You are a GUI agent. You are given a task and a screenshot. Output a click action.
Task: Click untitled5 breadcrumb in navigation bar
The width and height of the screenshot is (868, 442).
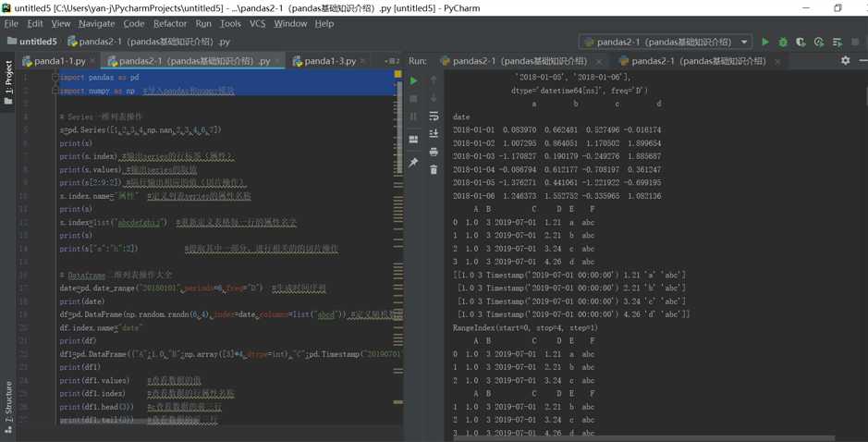(32, 42)
